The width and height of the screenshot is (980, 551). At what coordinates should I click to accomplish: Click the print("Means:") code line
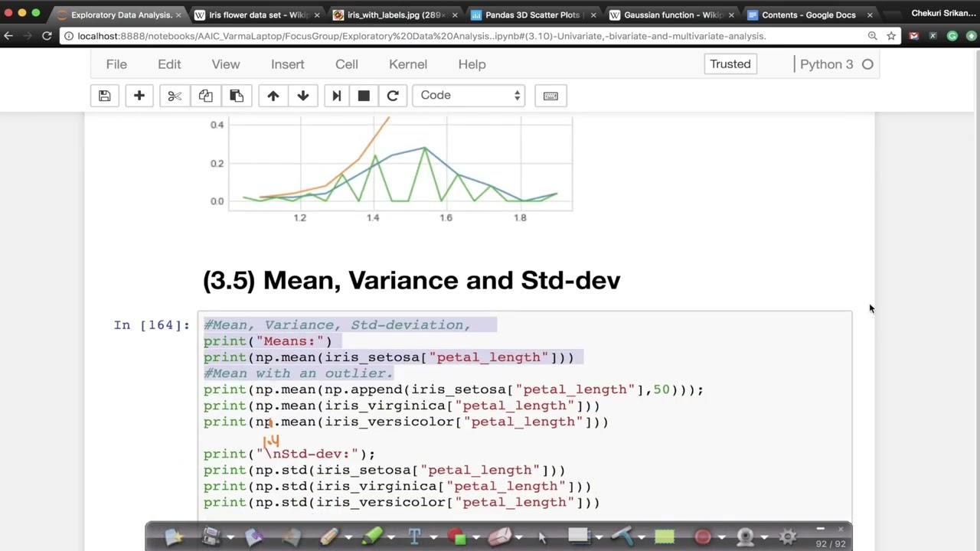[x=268, y=341]
